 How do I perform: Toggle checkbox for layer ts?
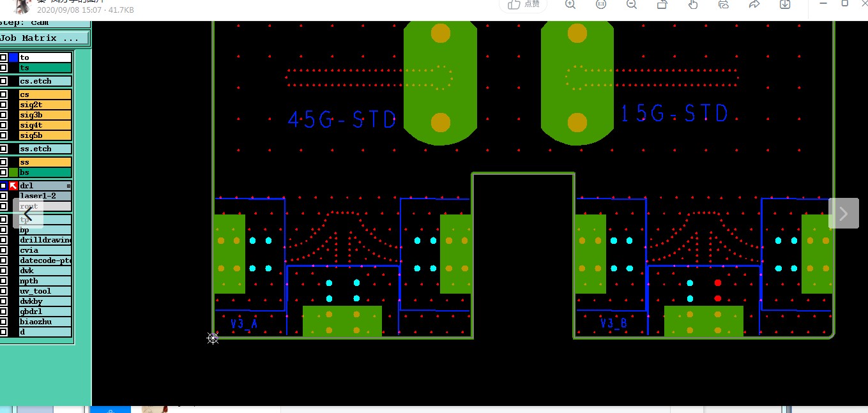pyautogui.click(x=3, y=68)
